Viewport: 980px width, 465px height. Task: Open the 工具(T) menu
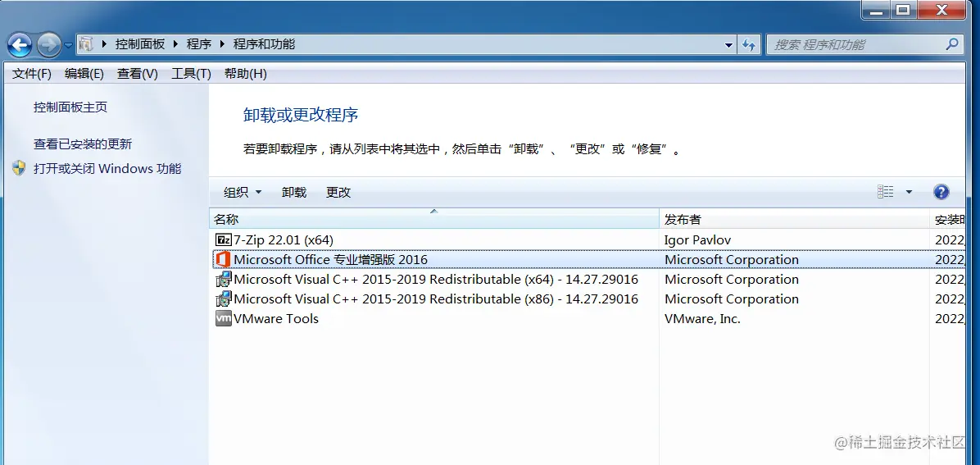(x=191, y=74)
